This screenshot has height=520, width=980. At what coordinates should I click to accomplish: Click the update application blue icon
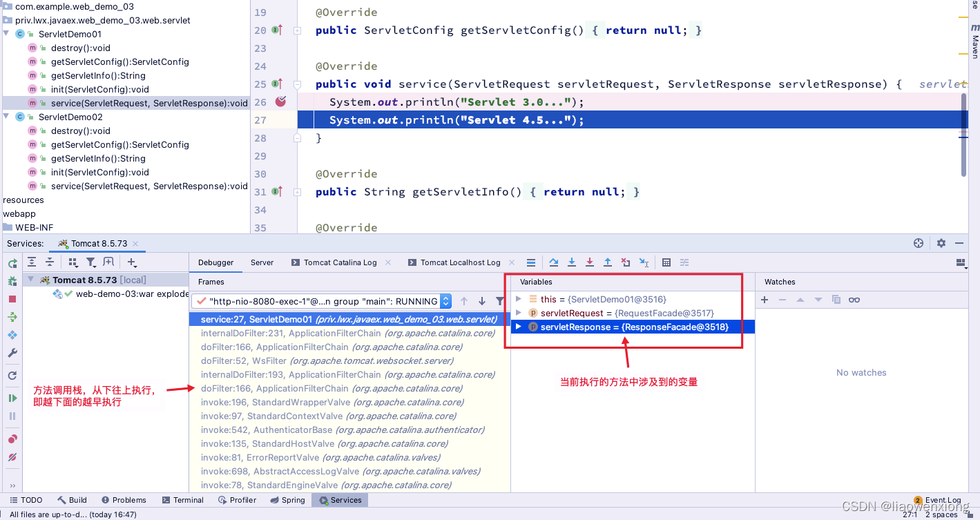[x=12, y=335]
